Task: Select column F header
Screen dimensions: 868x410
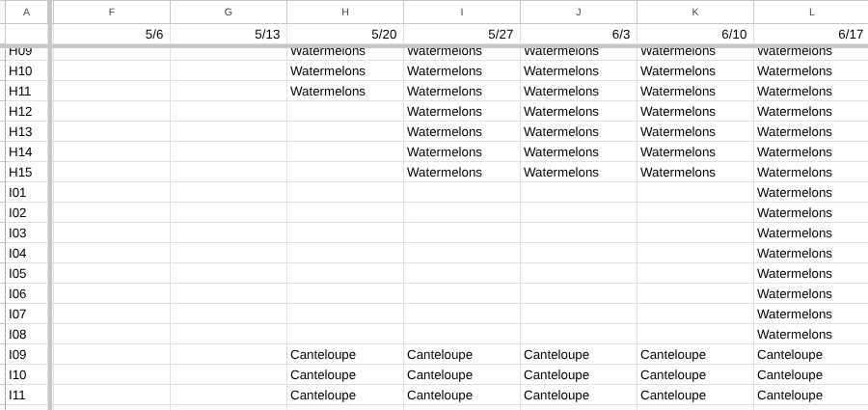Action: click(x=112, y=13)
